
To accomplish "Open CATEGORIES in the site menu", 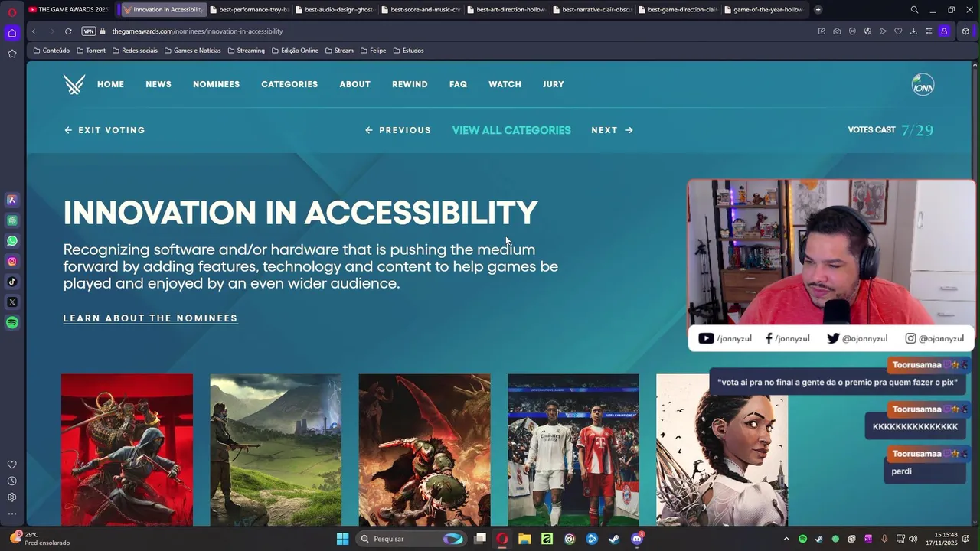I will coord(289,84).
